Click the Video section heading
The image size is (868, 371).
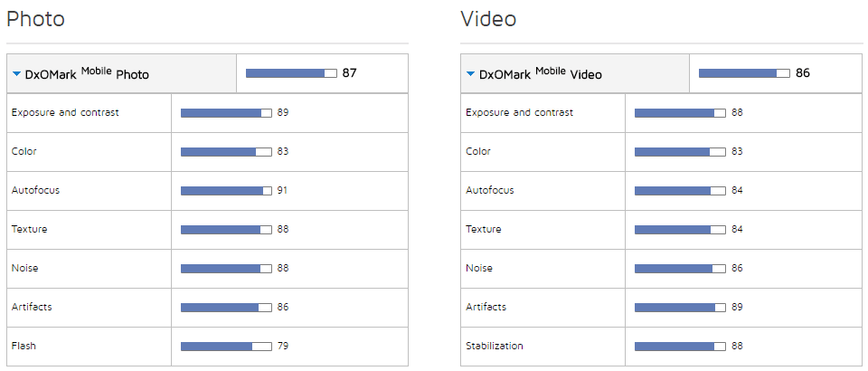point(488,19)
